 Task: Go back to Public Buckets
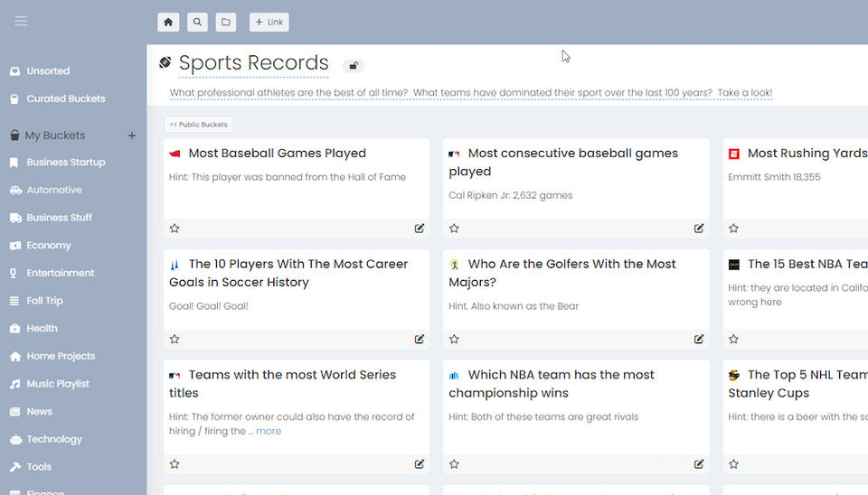pyautogui.click(x=199, y=125)
